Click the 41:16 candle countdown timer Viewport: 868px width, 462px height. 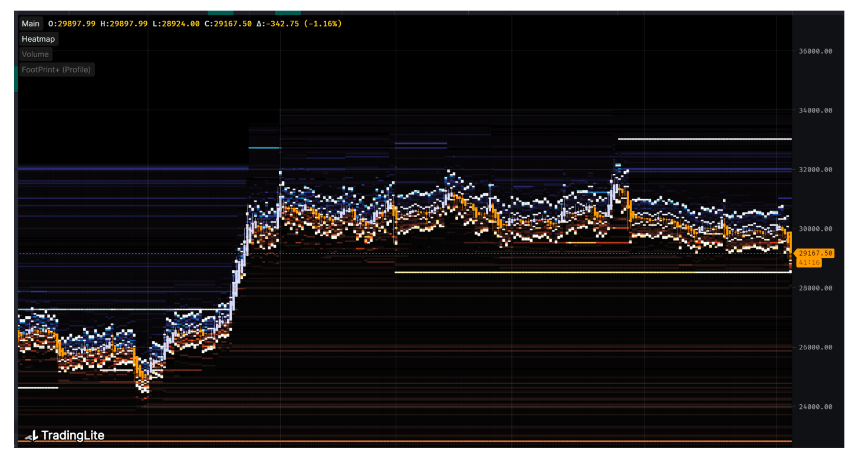(x=808, y=262)
